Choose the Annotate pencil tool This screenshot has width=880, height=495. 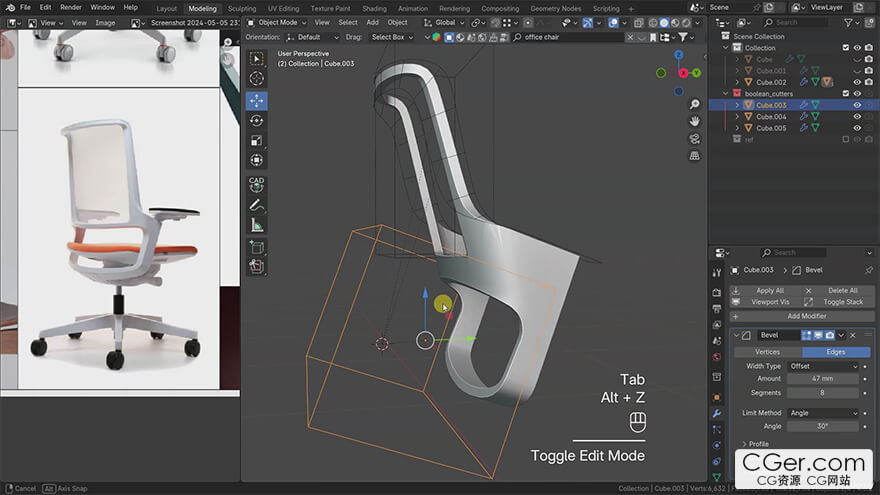point(256,204)
